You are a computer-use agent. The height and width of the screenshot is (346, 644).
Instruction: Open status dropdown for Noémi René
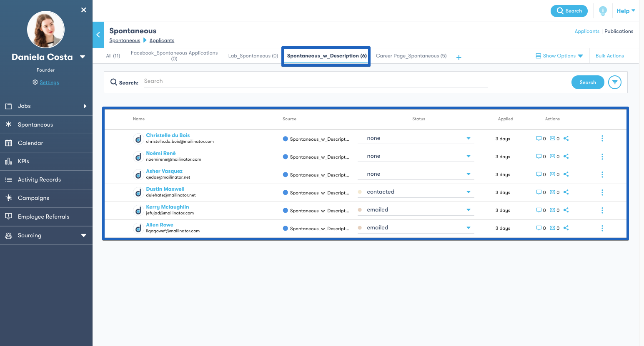pos(416,156)
